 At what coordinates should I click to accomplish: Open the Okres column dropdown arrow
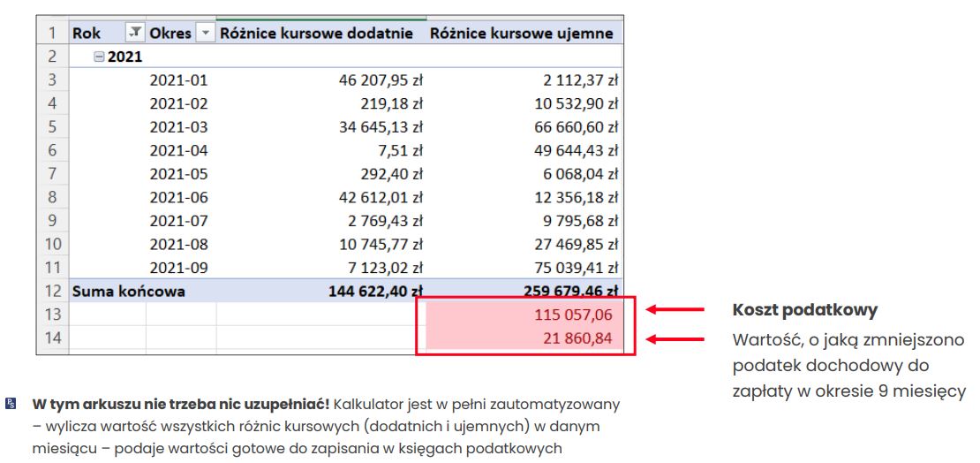205,33
